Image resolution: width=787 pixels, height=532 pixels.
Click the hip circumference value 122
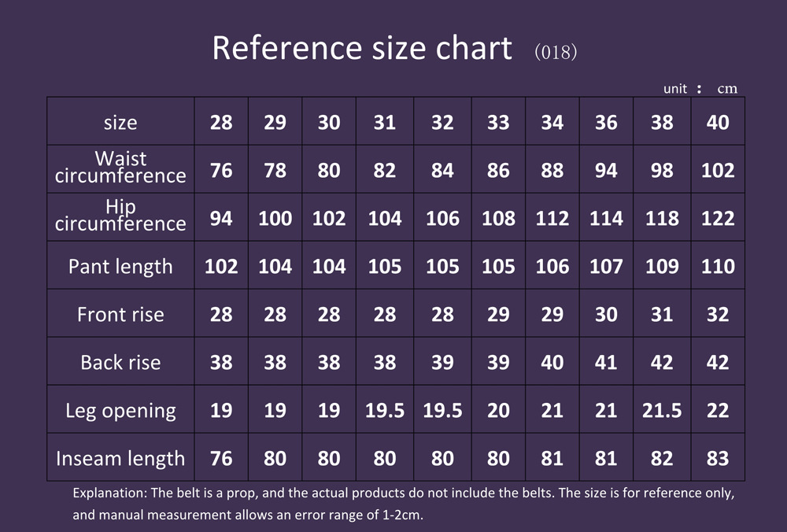point(718,218)
